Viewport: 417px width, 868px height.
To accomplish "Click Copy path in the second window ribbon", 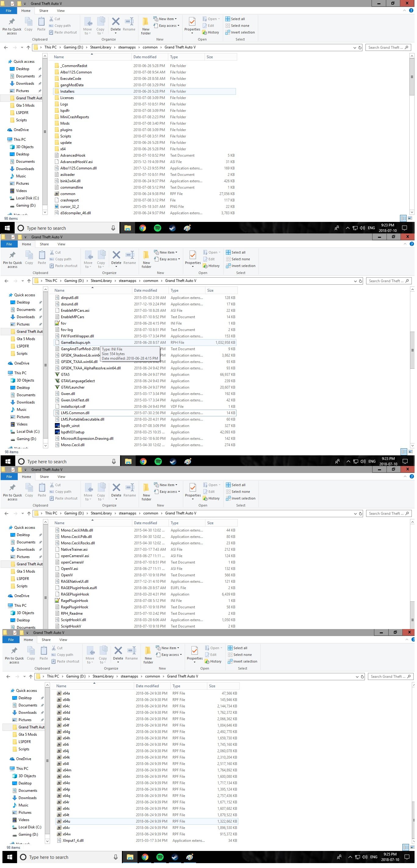I will coord(60,259).
